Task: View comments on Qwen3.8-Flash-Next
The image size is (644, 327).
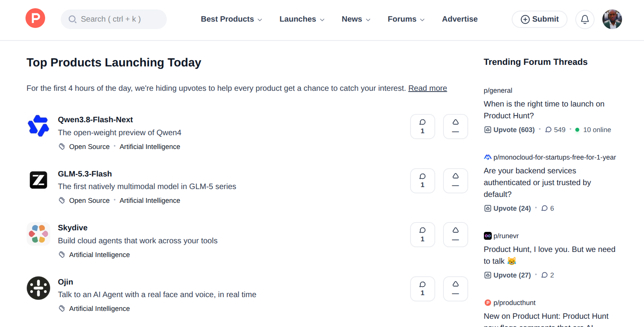Action: 423,127
